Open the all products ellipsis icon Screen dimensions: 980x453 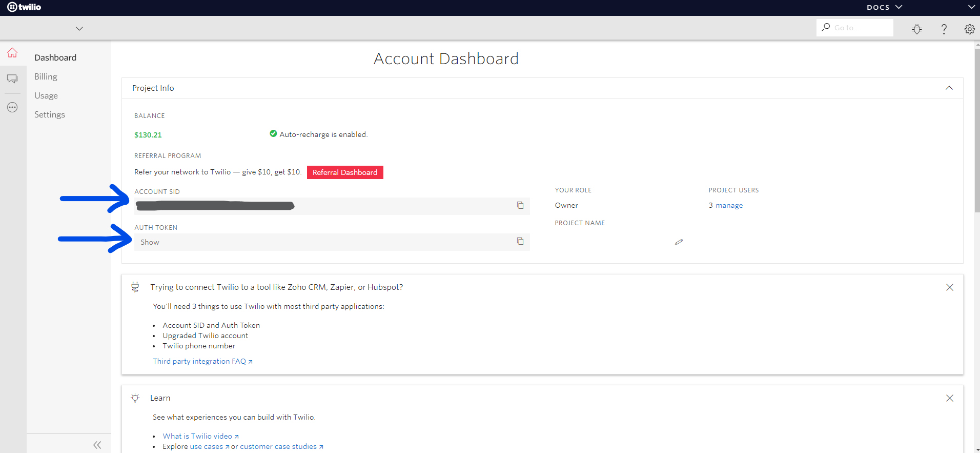12,107
